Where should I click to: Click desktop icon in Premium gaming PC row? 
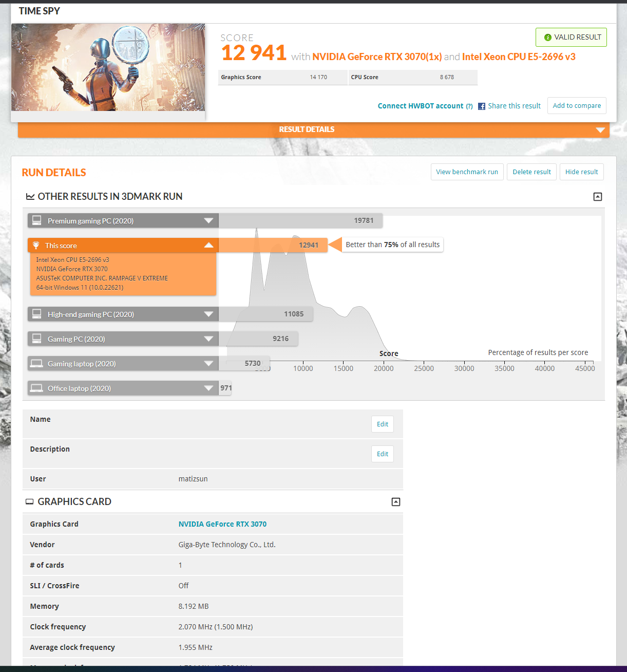point(37,220)
